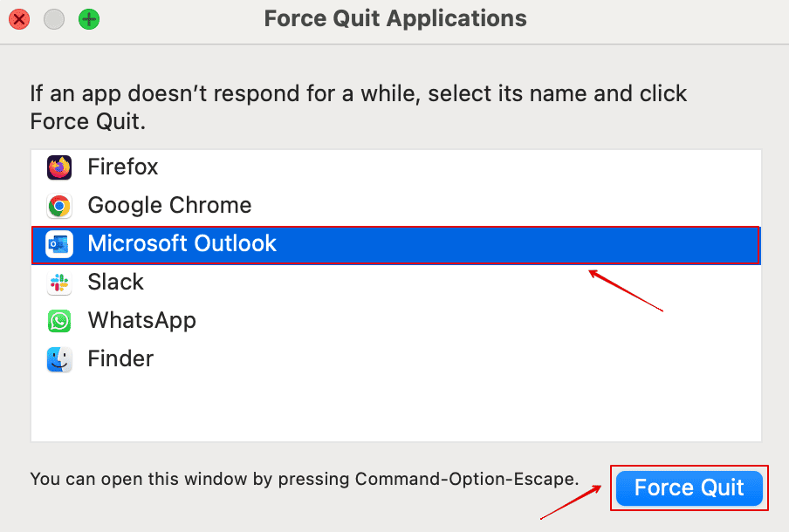
Task: Click the Microsoft Outlook app icon
Action: [59, 244]
